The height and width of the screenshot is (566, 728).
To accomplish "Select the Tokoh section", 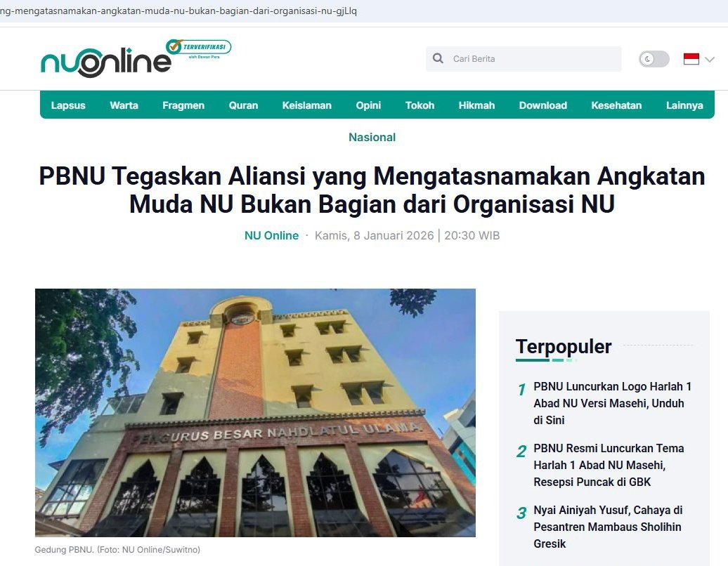I will (420, 105).
